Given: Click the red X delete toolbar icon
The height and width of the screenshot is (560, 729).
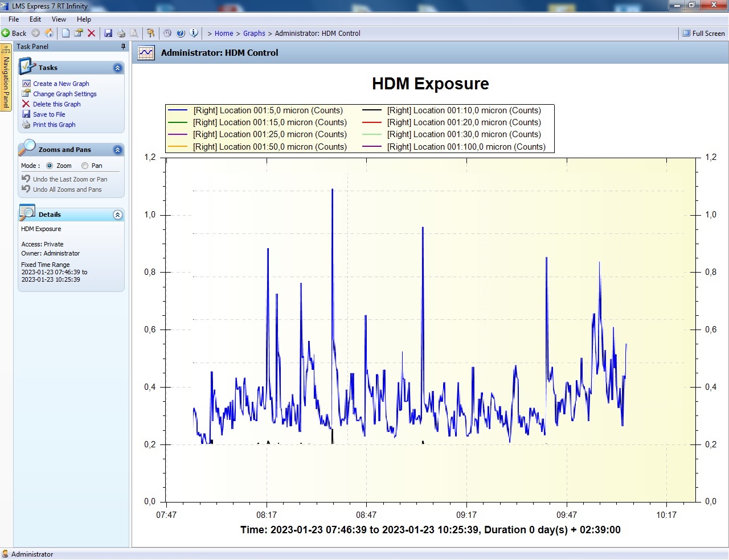Looking at the screenshot, I should pyautogui.click(x=91, y=33).
